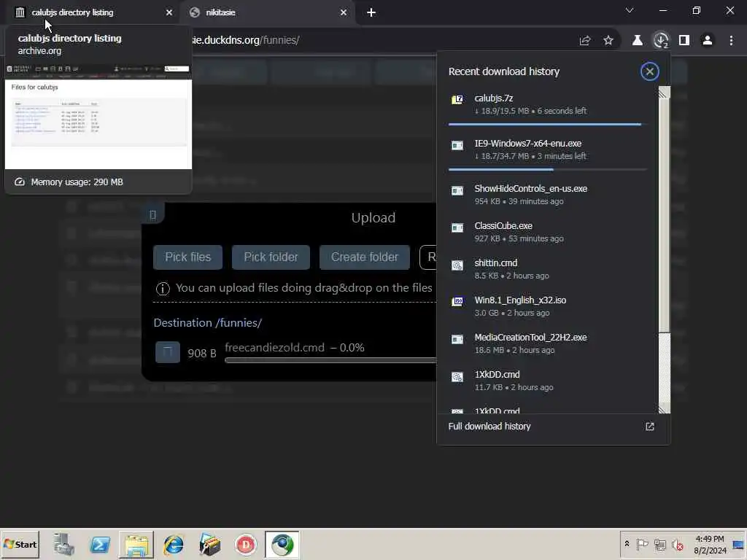The height and width of the screenshot is (560, 747).
Task: Click the ShowHideControls exe file icon
Action: (x=457, y=190)
